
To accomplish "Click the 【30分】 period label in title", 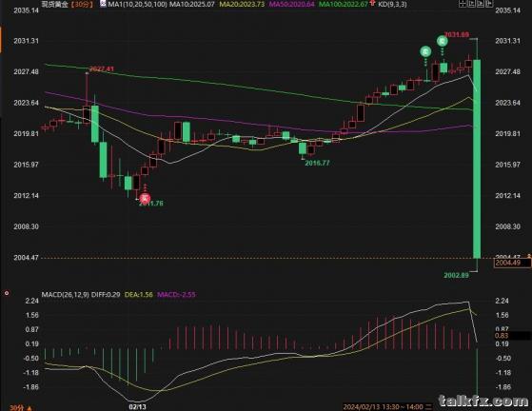I will click(x=83, y=4).
